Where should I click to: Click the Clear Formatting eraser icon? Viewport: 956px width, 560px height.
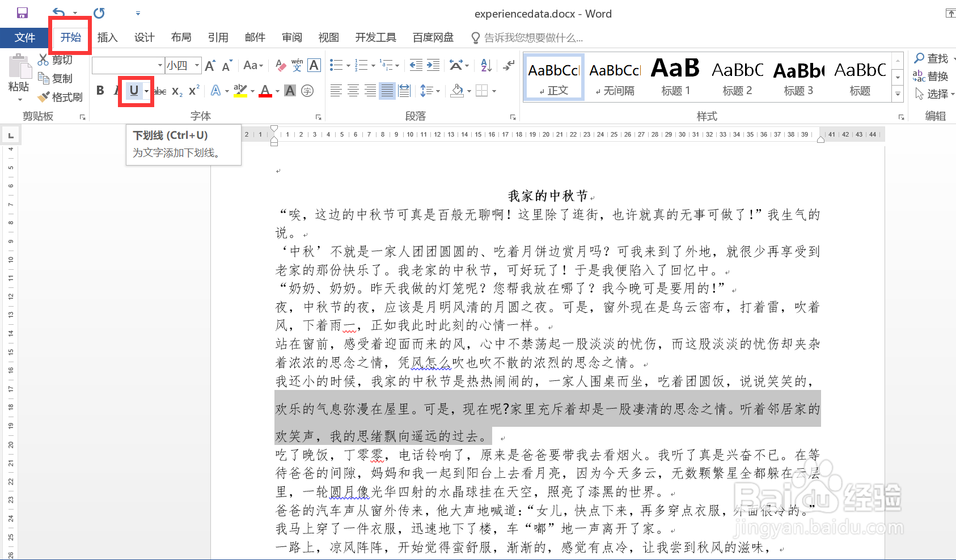coord(280,66)
